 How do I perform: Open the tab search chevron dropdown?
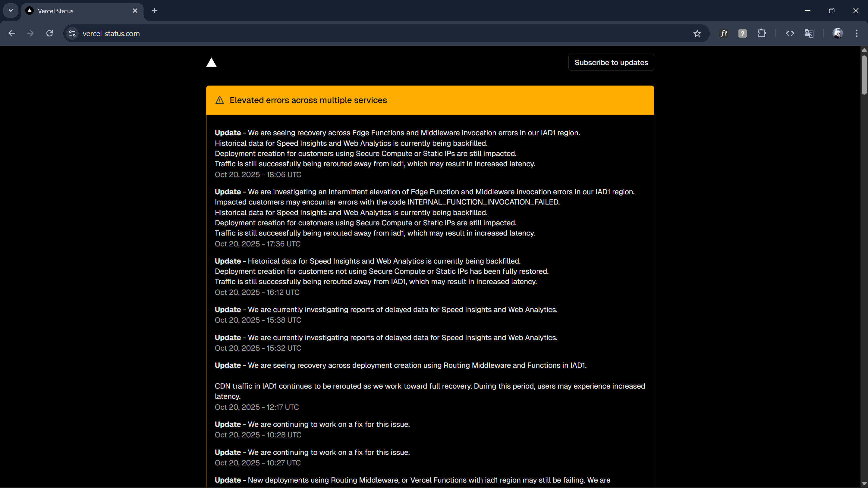(11, 11)
